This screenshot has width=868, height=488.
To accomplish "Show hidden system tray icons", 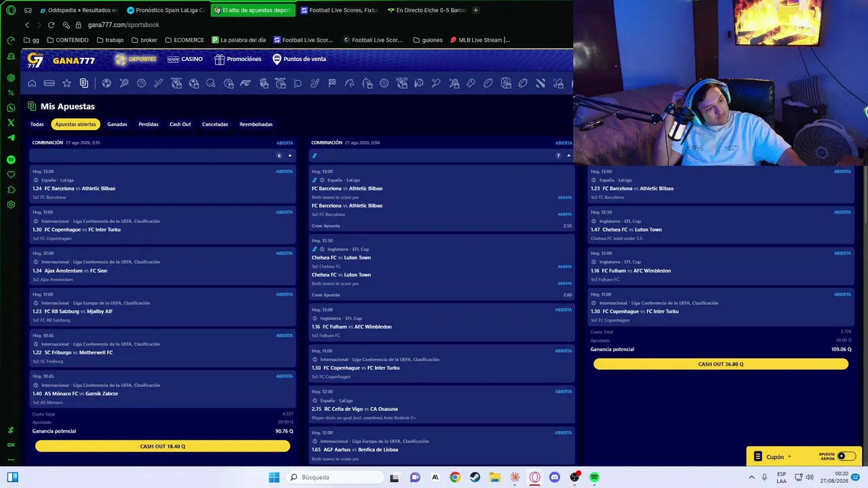I will click(752, 477).
